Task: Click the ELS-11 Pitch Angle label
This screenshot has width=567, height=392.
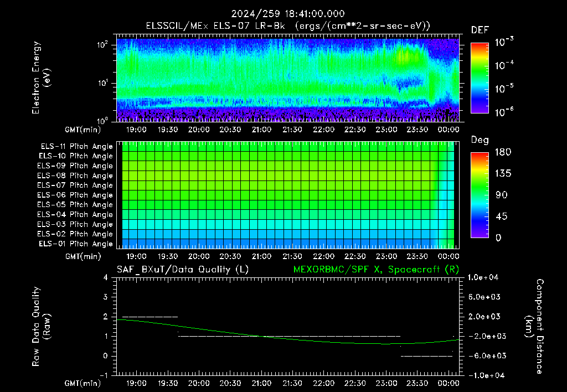Action: coord(76,147)
